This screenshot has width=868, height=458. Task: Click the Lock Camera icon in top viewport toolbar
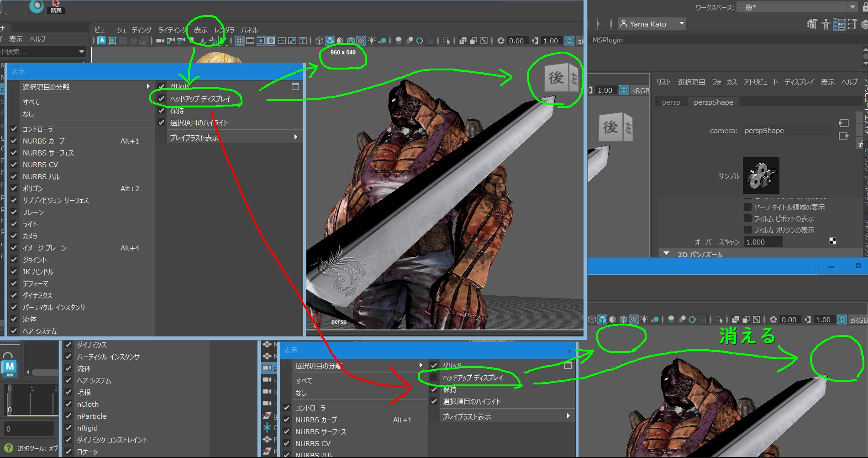tap(170, 41)
